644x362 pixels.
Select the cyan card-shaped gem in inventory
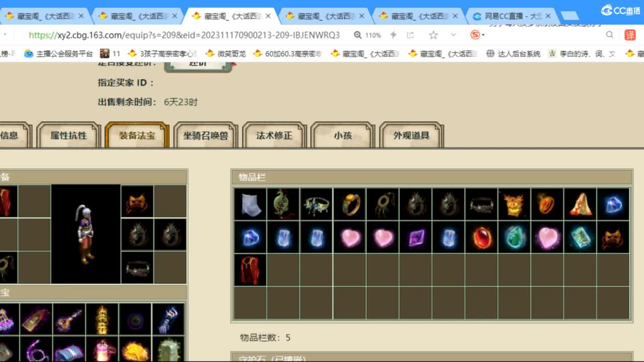[x=580, y=237]
